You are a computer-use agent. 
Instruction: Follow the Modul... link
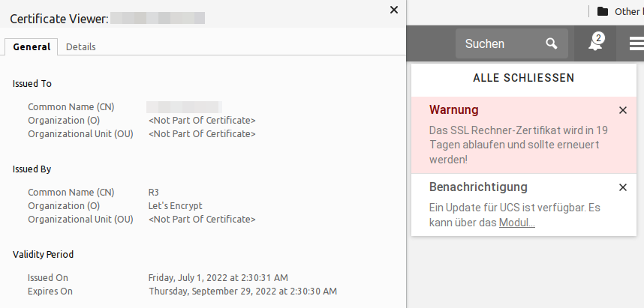coord(516,223)
